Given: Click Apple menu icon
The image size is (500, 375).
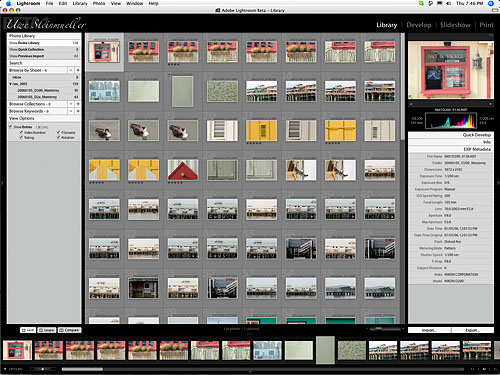Looking at the screenshot, I should (8, 3).
